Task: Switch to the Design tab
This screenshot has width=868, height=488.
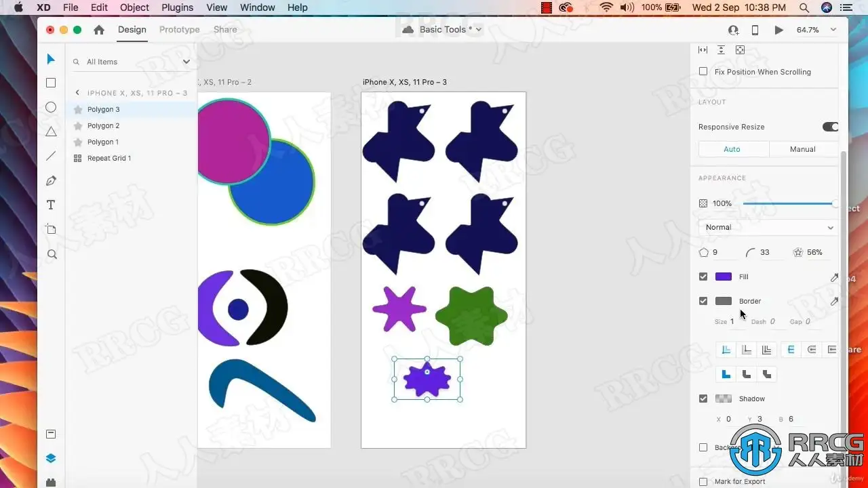Action: [x=132, y=30]
